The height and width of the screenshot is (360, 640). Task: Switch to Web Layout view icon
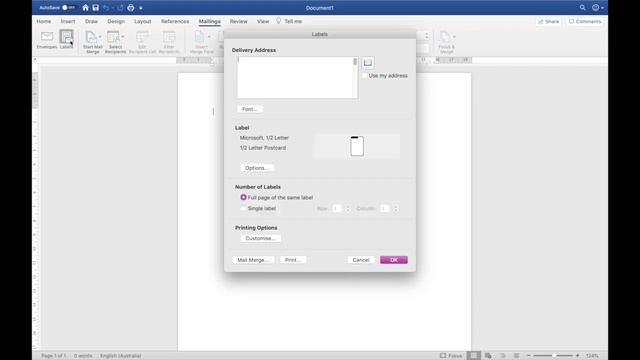click(488, 356)
